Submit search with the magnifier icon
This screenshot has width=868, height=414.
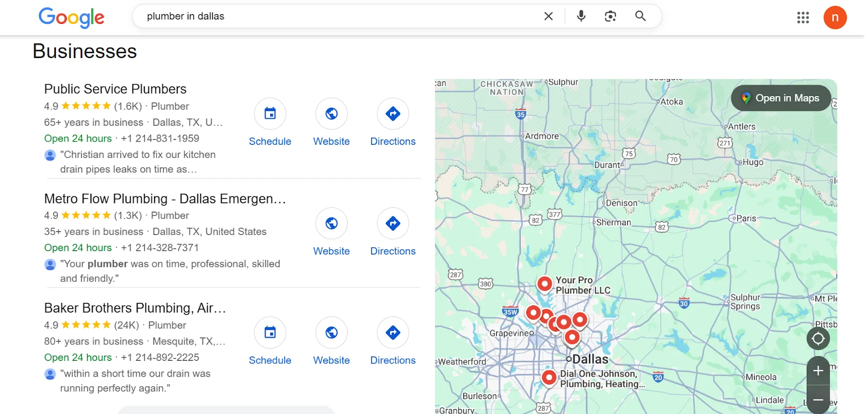pyautogui.click(x=640, y=16)
